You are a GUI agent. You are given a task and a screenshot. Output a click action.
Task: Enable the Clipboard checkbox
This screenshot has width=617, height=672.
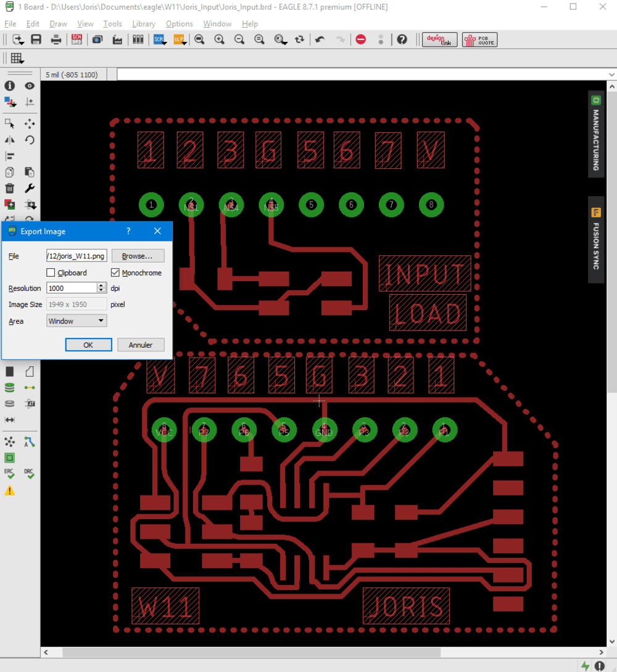pos(51,272)
